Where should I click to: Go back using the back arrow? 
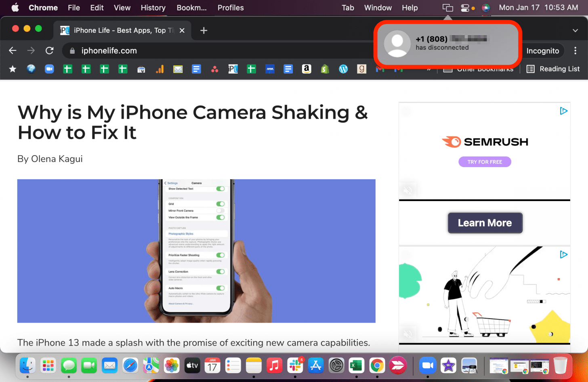(13, 50)
